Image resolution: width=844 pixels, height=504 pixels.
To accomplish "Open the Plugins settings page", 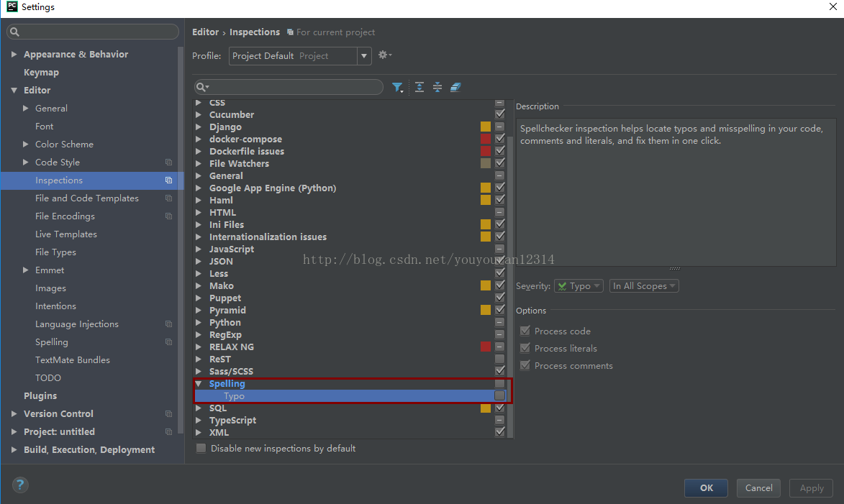I will click(40, 396).
